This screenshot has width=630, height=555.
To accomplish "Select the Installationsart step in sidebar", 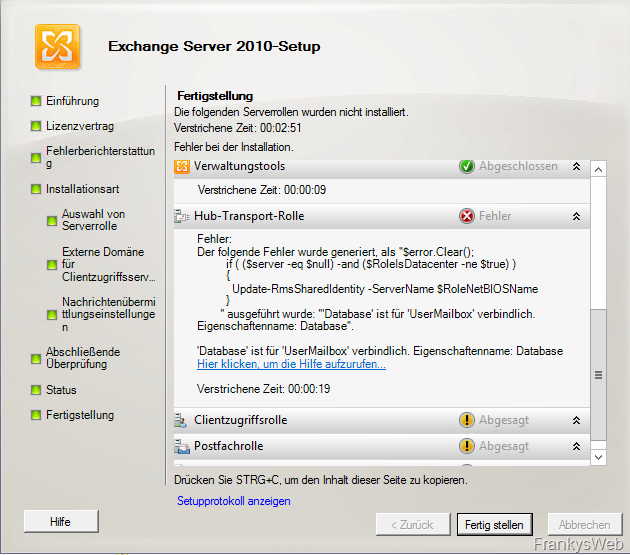I will pos(82,188).
